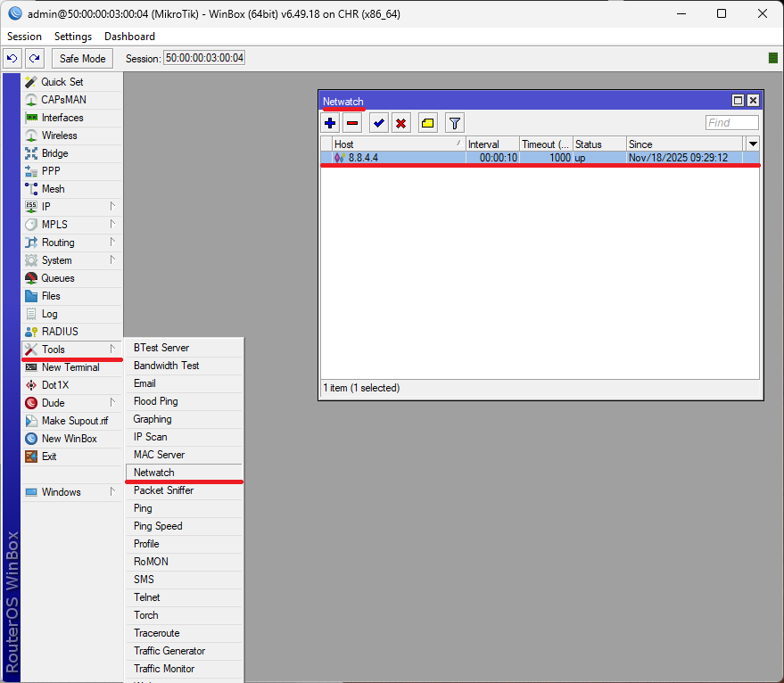The width and height of the screenshot is (784, 683).
Task: Open the Filter funnel icon in Netwatch
Action: 454,123
